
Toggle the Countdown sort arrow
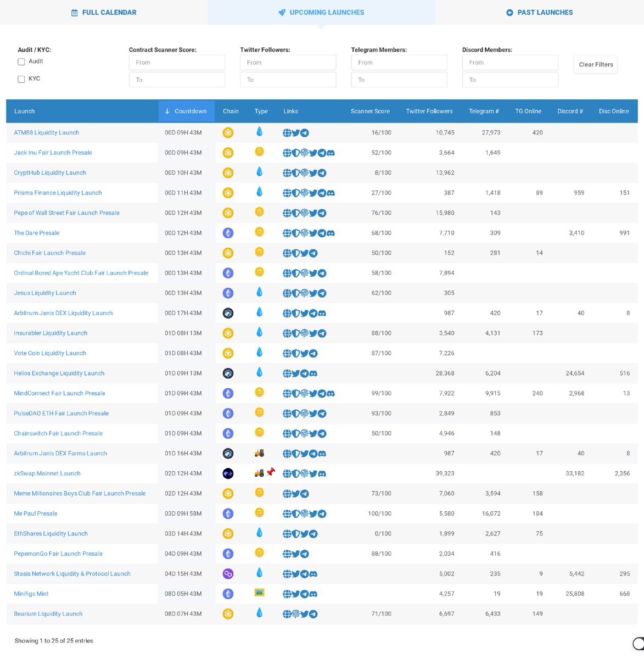point(166,111)
